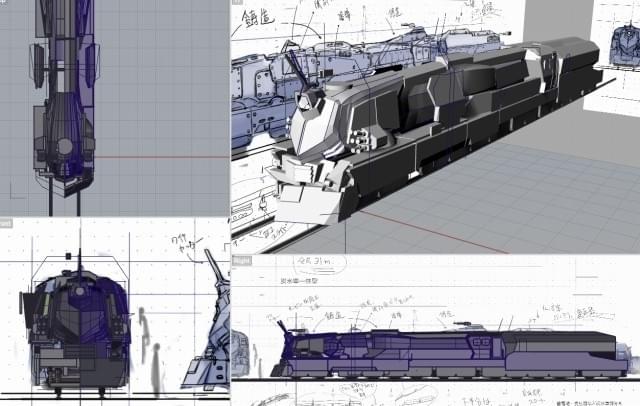640x406 pixels.
Task: Select the vertical antenna atop Front view train
Action: [x=79, y=258]
